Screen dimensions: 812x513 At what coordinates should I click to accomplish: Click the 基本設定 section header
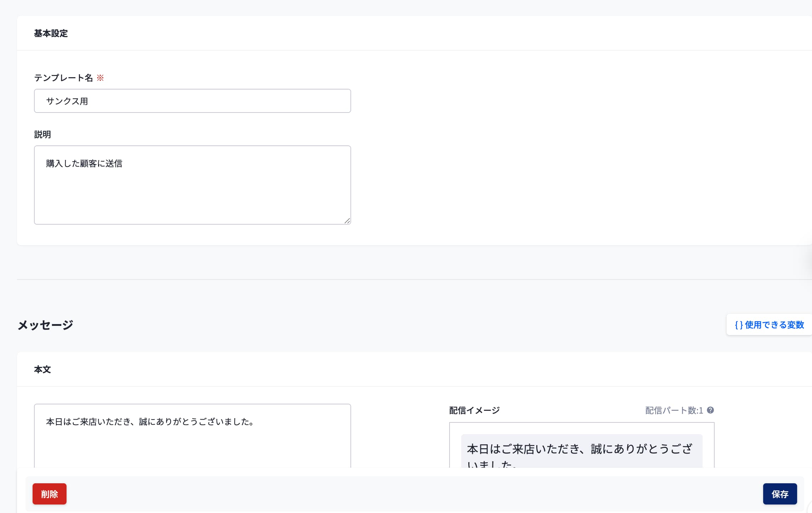pos(51,33)
